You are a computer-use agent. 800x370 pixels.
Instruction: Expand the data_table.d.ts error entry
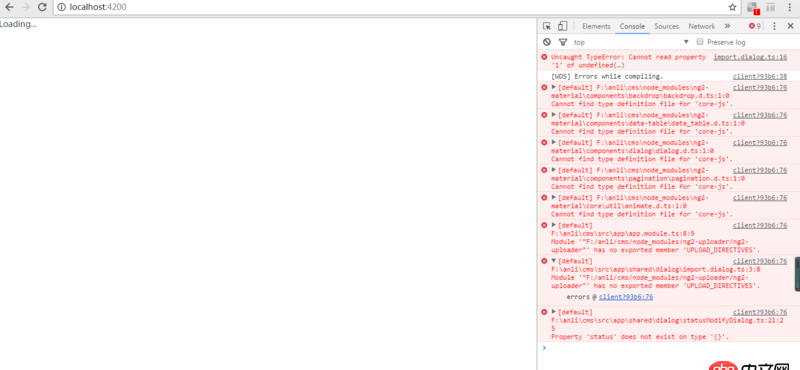tap(554, 115)
